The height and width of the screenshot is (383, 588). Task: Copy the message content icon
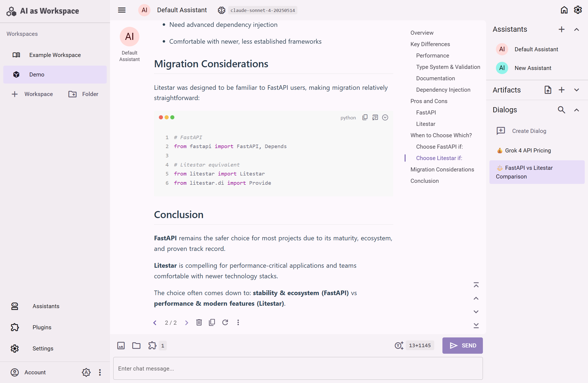pos(212,322)
